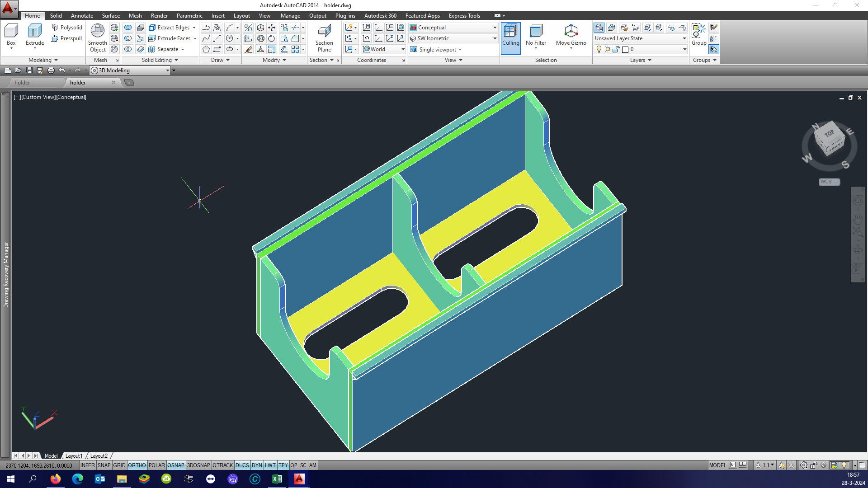The image size is (868, 488).
Task: Toggle ORTHO mode in status bar
Action: tap(137, 465)
